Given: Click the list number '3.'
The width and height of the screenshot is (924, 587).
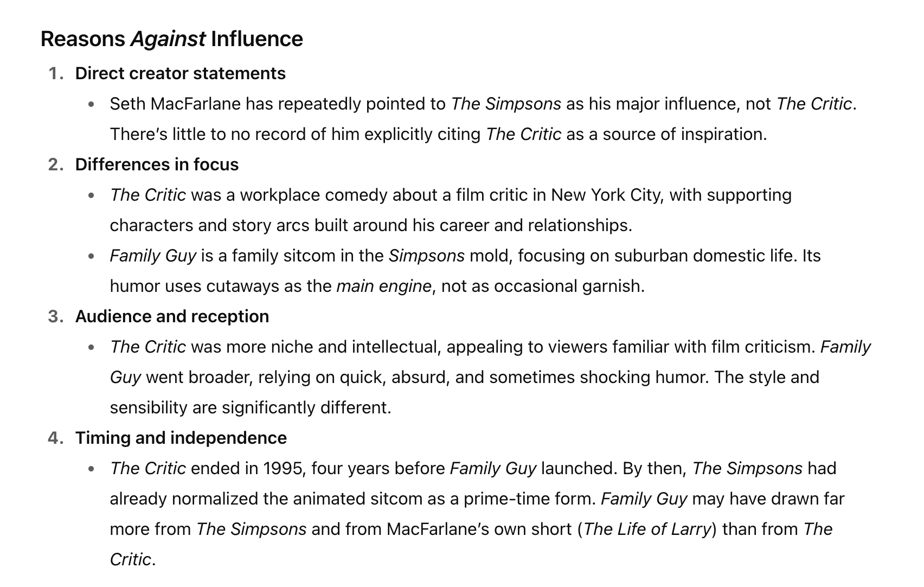Looking at the screenshot, I should 56,316.
